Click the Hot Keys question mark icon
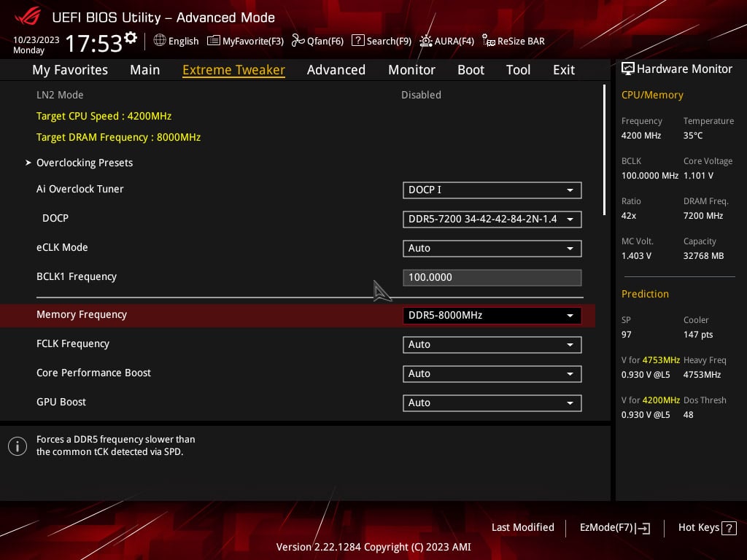747x560 pixels. pyautogui.click(x=729, y=528)
